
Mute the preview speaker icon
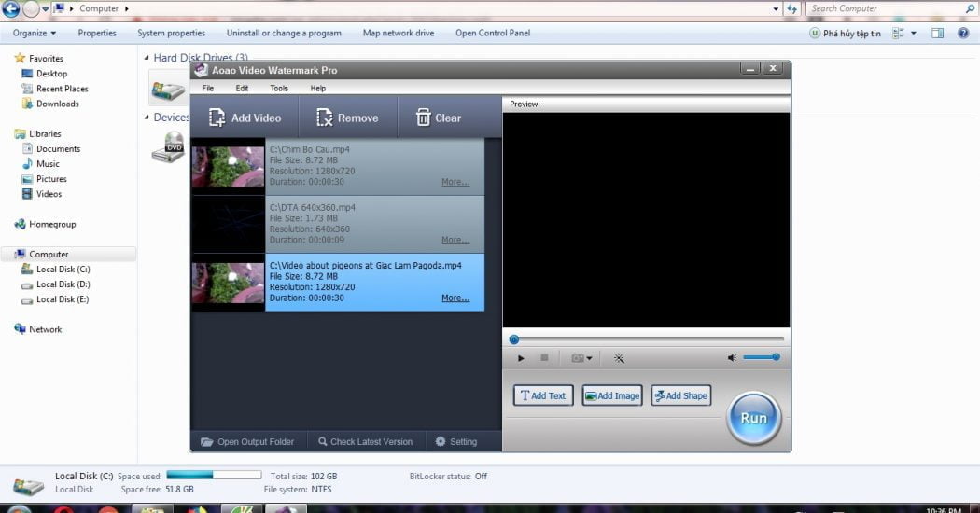click(732, 358)
